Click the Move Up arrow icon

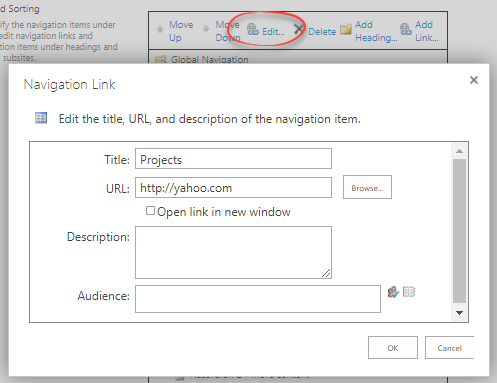[160, 29]
